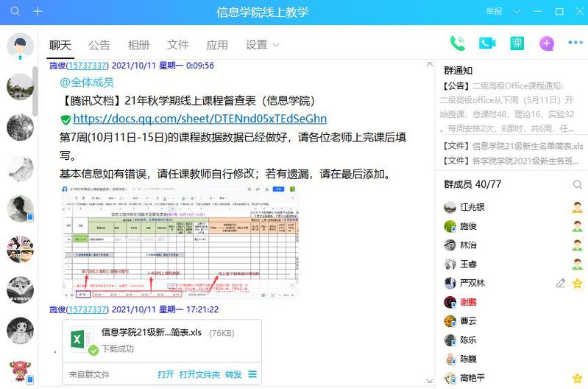This screenshot has width=588, height=389.
Task: Click the search icon in title bar
Action: point(15,12)
